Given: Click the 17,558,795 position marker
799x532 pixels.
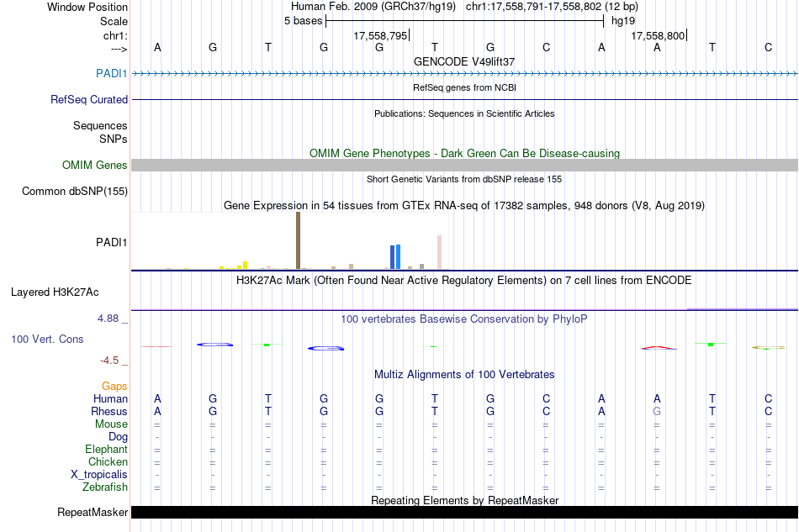Looking at the screenshot, I should pyautogui.click(x=381, y=35).
